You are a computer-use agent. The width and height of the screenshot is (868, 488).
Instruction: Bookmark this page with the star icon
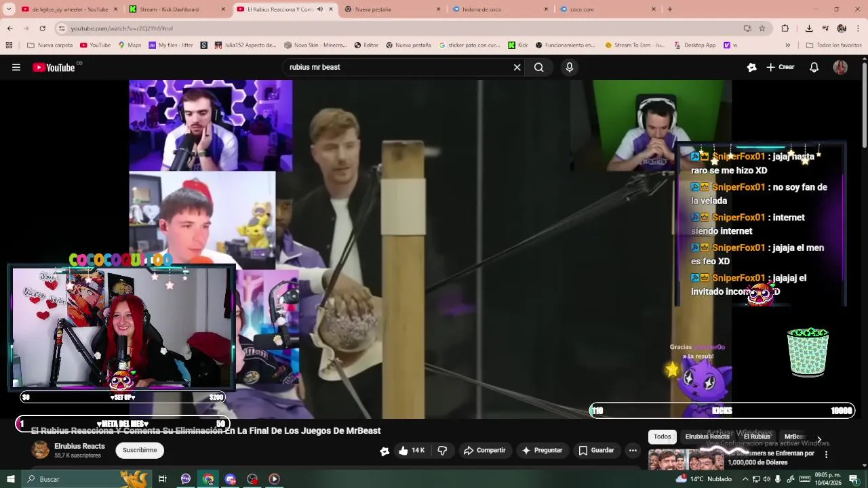coord(762,28)
